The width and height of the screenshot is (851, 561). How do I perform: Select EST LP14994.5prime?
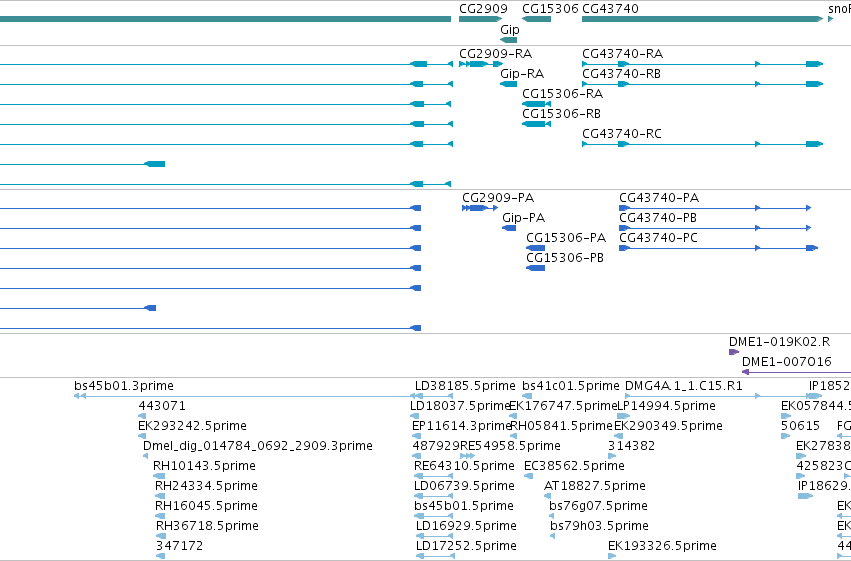point(666,406)
